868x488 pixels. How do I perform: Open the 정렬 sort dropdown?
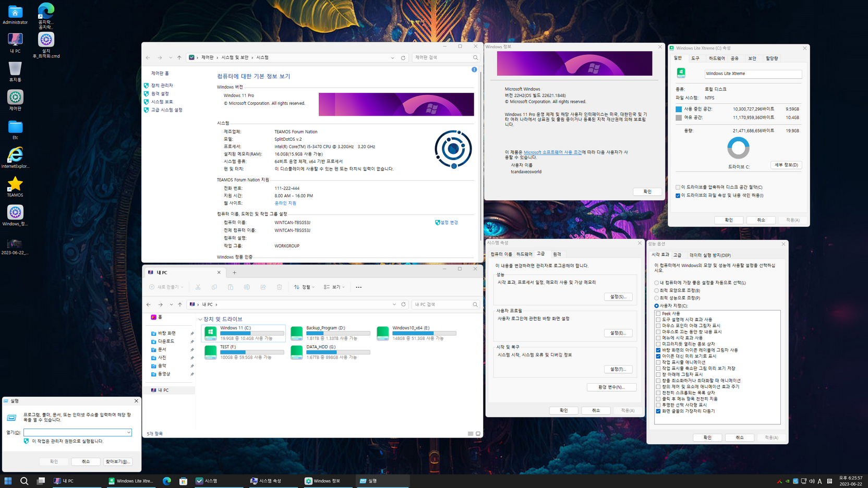[305, 287]
